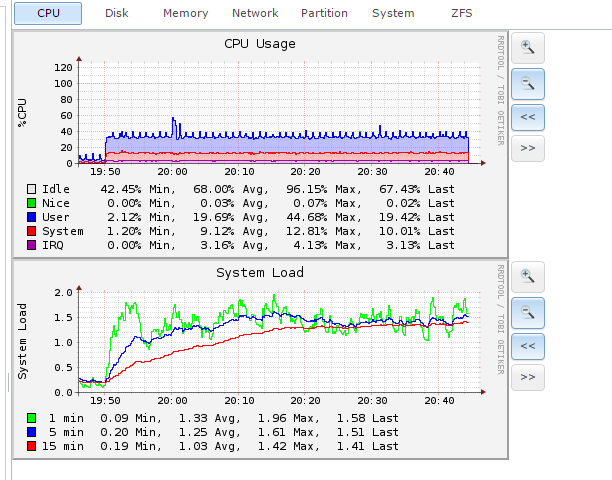This screenshot has width=612, height=480.
Task: Zoom out on the CPU Usage graph
Action: [x=528, y=84]
